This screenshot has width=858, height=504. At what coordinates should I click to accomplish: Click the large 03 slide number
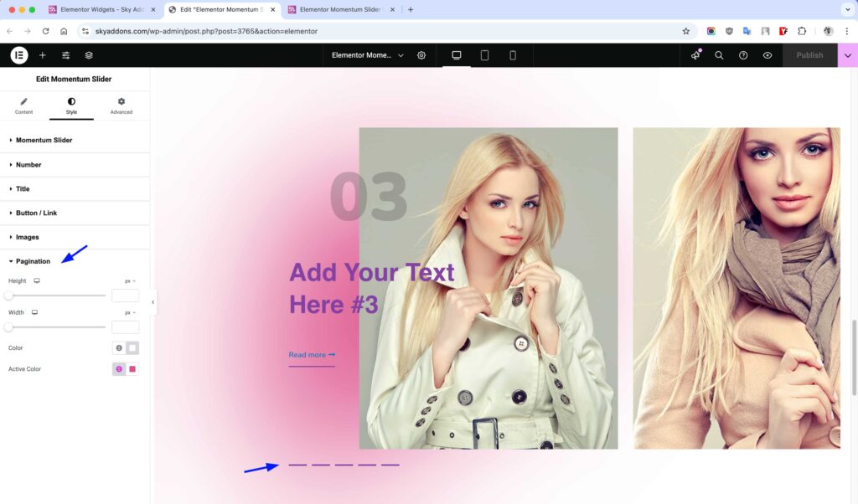(369, 197)
